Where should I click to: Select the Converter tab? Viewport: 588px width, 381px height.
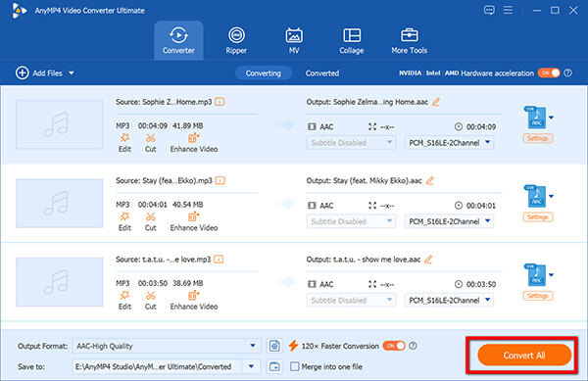[178, 40]
